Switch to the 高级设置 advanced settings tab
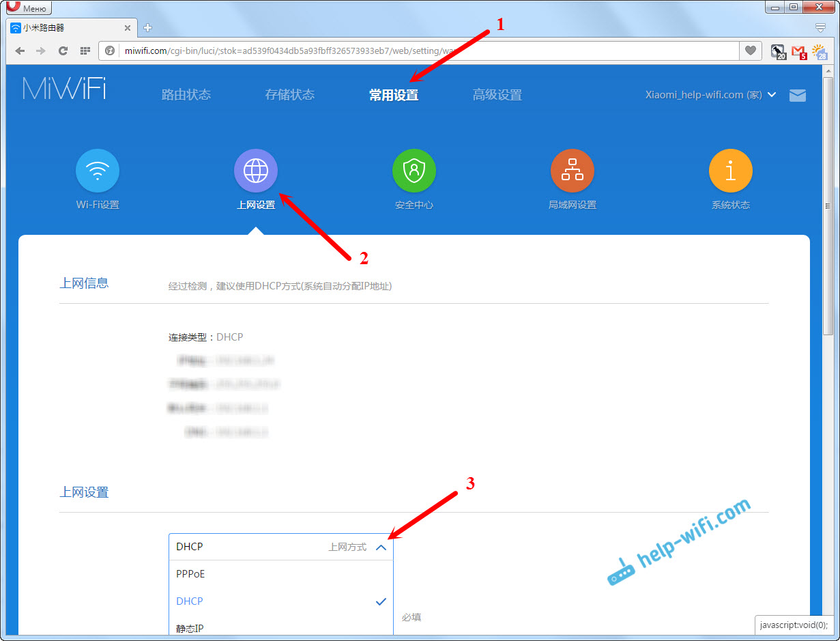This screenshot has height=641, width=840. 497,95
